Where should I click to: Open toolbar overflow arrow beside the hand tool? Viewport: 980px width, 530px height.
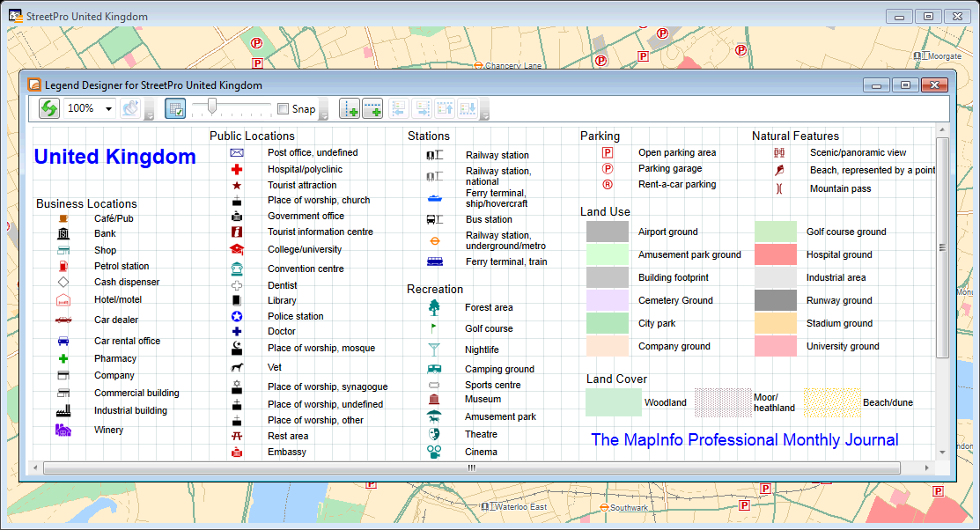click(149, 109)
